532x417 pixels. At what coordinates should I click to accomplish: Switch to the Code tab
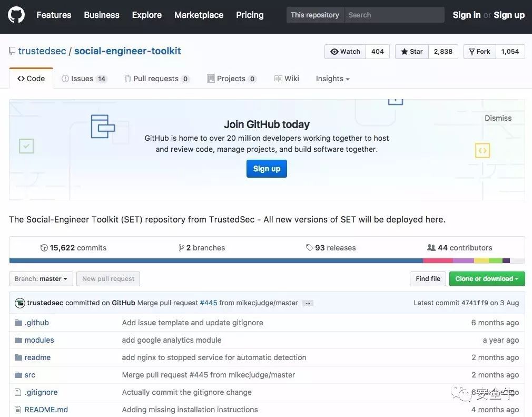pos(31,79)
